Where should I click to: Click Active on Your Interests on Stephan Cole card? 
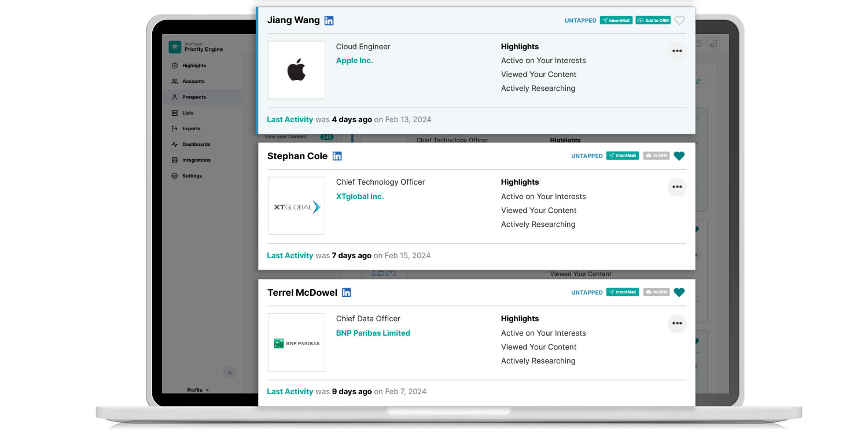coord(543,197)
